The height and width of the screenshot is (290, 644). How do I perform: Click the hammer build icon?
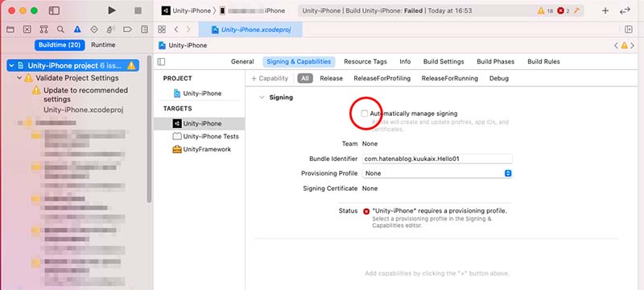coord(577,10)
